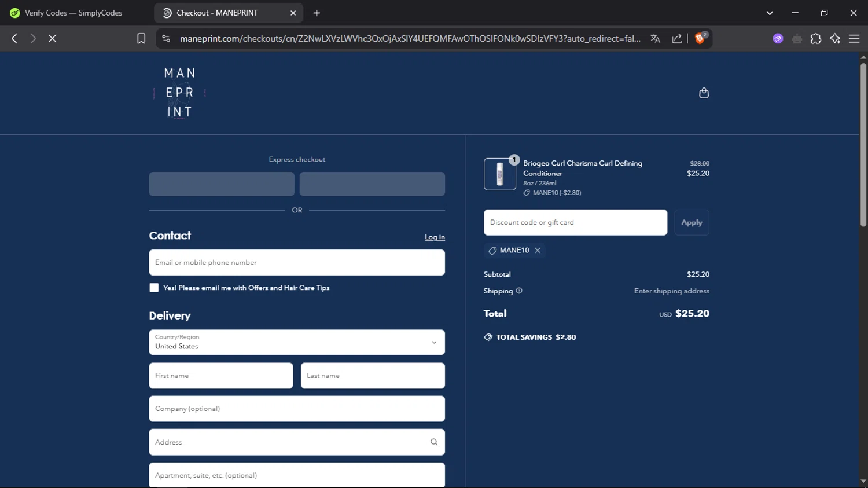Close the Checkout - MANEPRINT tab
The image size is (868, 488).
pyautogui.click(x=293, y=13)
